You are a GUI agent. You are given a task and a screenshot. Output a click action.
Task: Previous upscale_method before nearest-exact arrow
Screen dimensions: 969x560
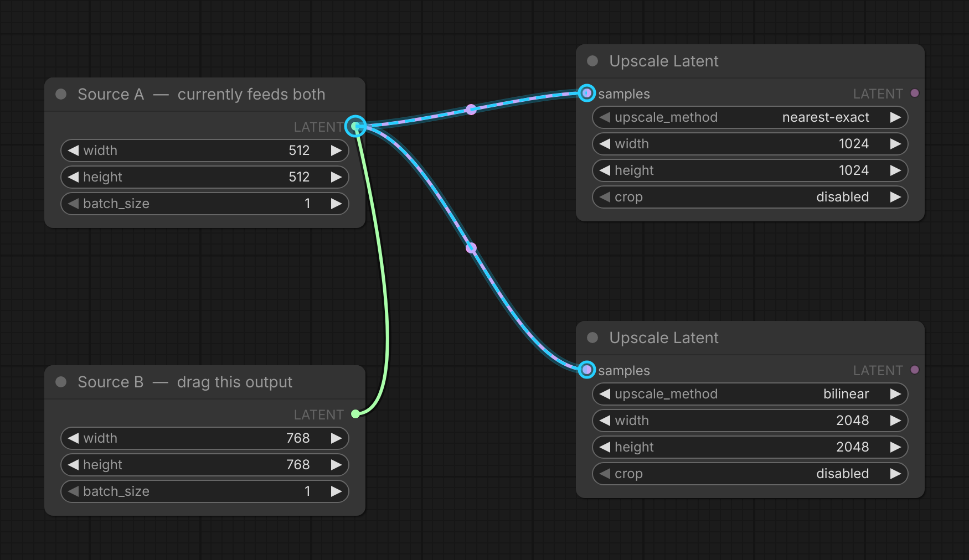[x=605, y=117]
